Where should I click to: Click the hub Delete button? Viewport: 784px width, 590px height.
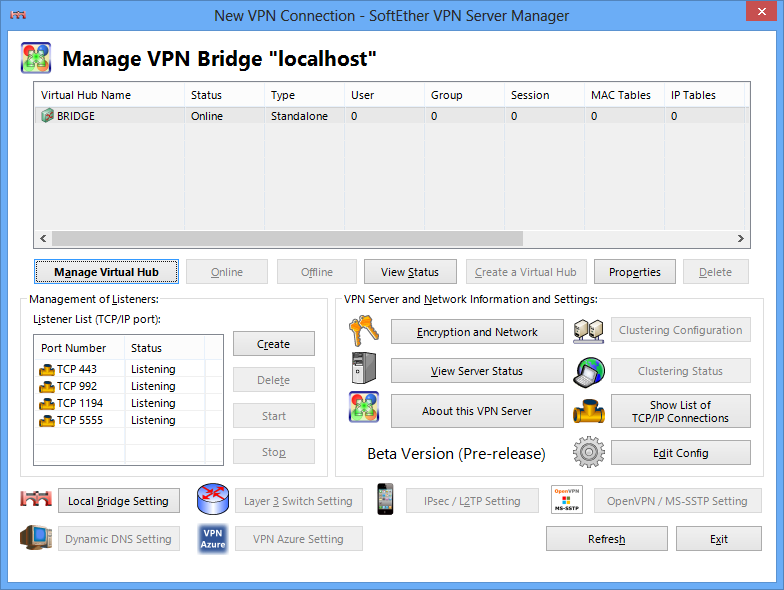tap(716, 272)
